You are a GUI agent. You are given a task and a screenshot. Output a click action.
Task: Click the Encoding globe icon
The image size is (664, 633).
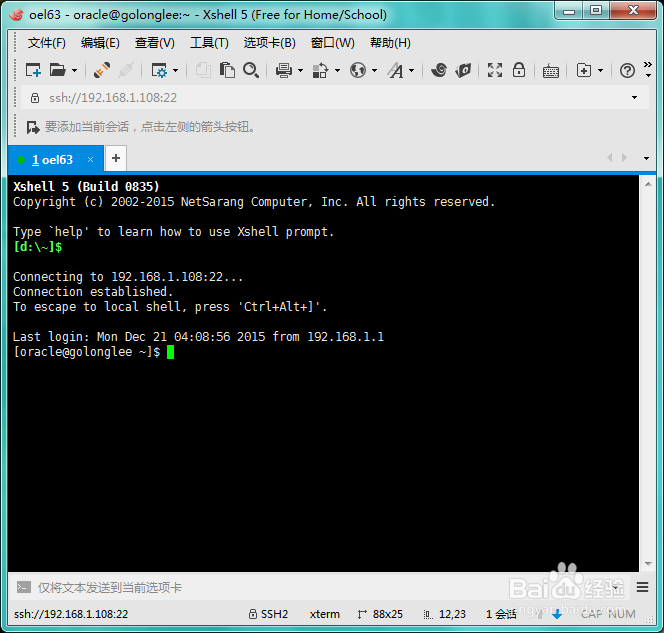[358, 70]
